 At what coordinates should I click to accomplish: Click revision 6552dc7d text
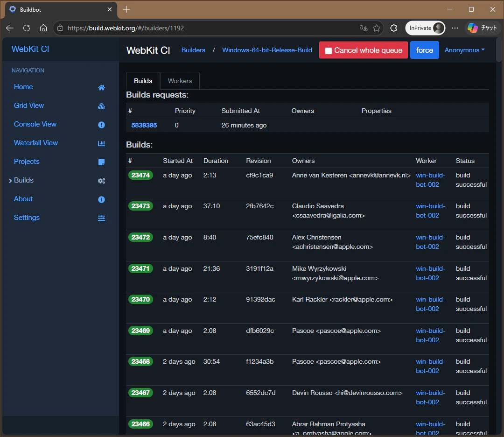pyautogui.click(x=261, y=393)
